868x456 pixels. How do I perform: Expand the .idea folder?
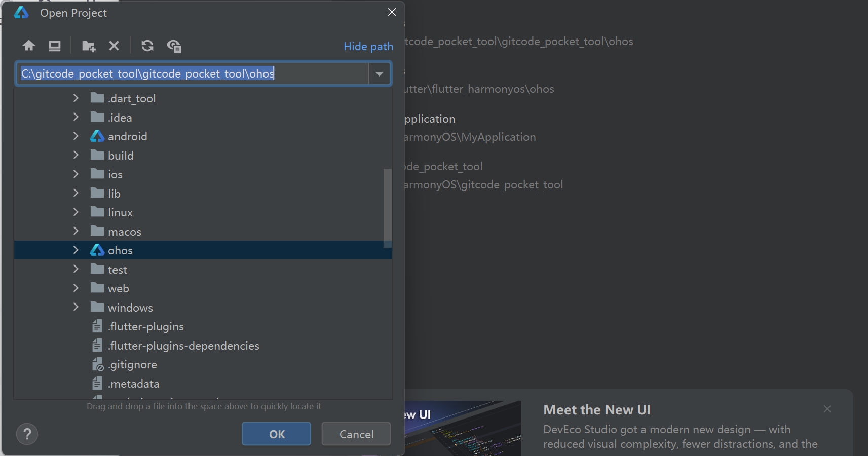tap(76, 117)
